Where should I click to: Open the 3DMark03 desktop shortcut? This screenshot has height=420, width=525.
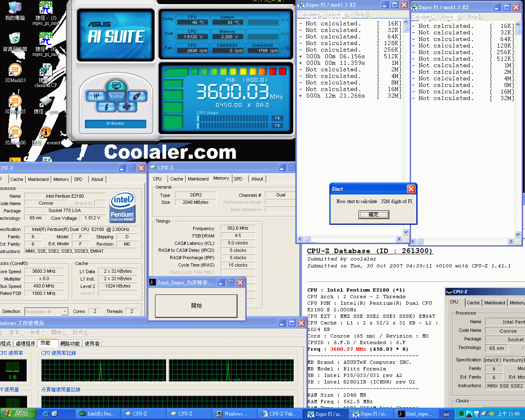[x=15, y=73]
